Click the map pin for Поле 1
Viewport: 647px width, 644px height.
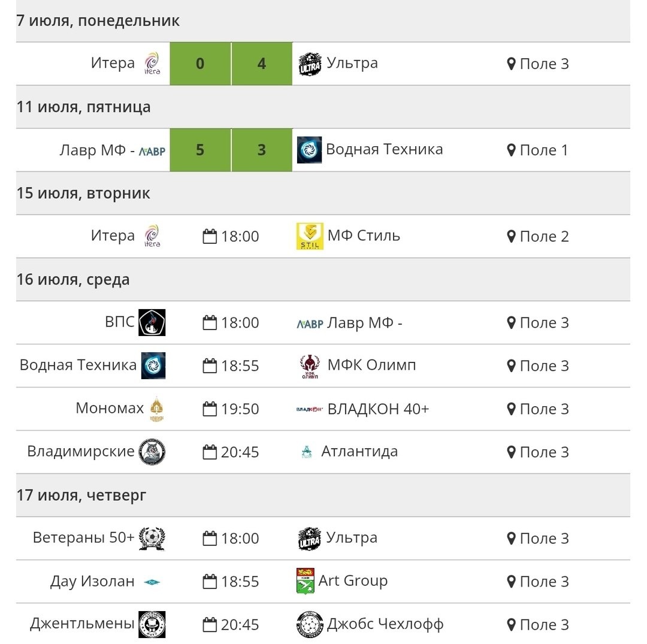[511, 150]
